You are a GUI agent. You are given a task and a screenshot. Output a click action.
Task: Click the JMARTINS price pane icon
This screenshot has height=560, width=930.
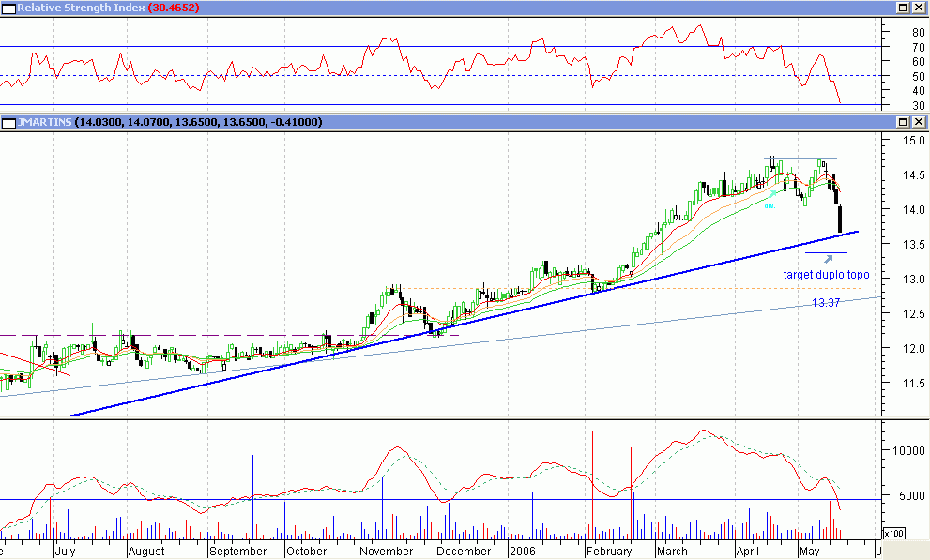pos(8,123)
